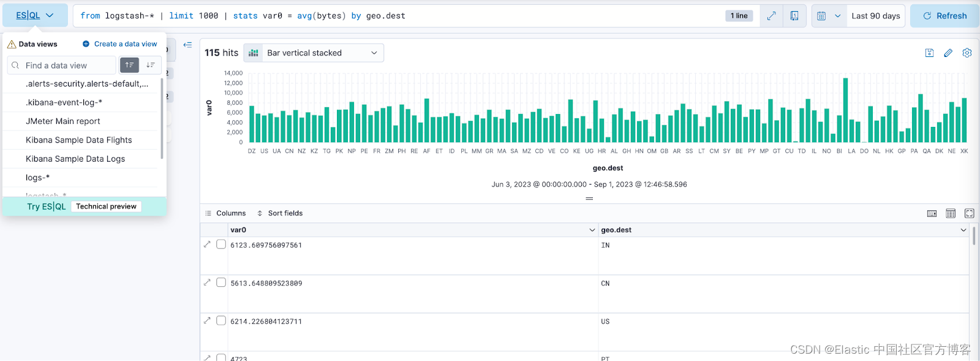Open chart settings gear icon
The height and width of the screenshot is (361, 980).
pyautogui.click(x=967, y=53)
